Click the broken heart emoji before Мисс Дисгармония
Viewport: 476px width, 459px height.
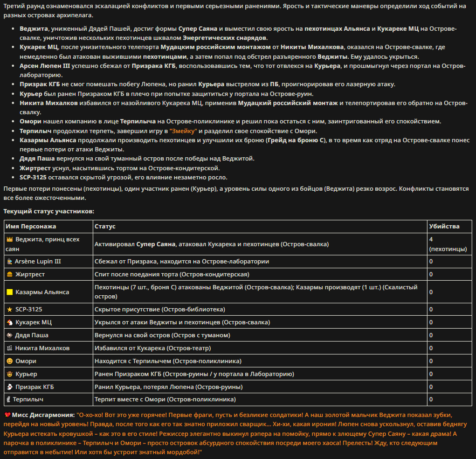(x=8, y=415)
